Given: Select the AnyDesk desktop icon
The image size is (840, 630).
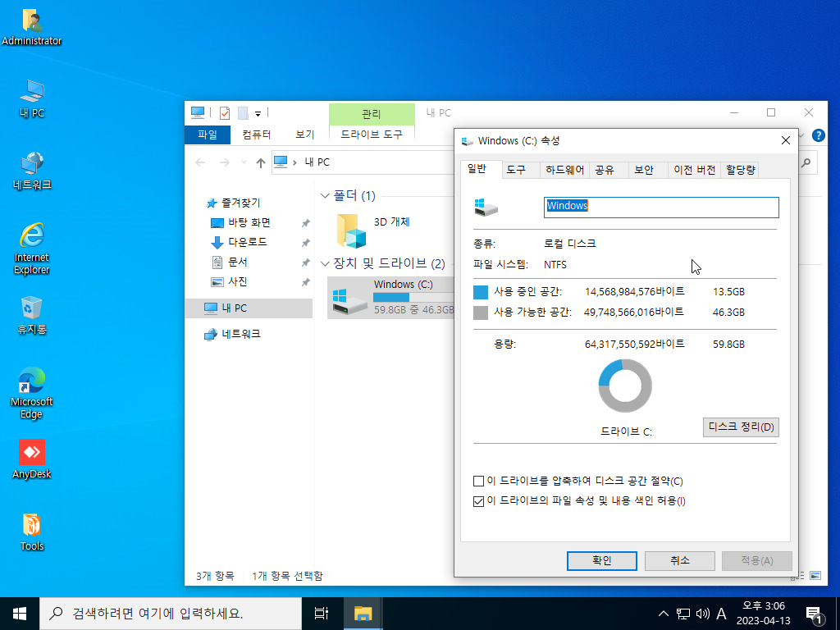Looking at the screenshot, I should [x=32, y=459].
